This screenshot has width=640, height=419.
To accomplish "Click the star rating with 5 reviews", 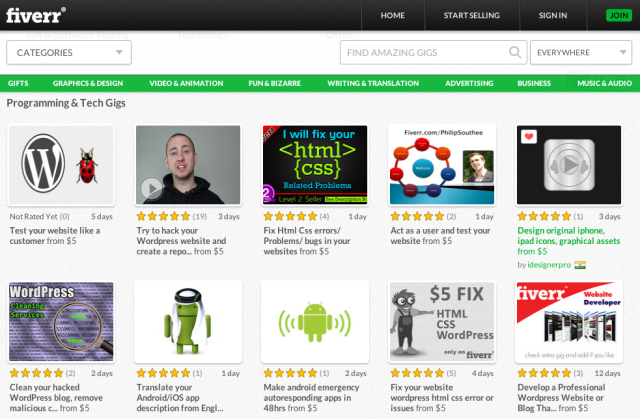I will (417, 373).
